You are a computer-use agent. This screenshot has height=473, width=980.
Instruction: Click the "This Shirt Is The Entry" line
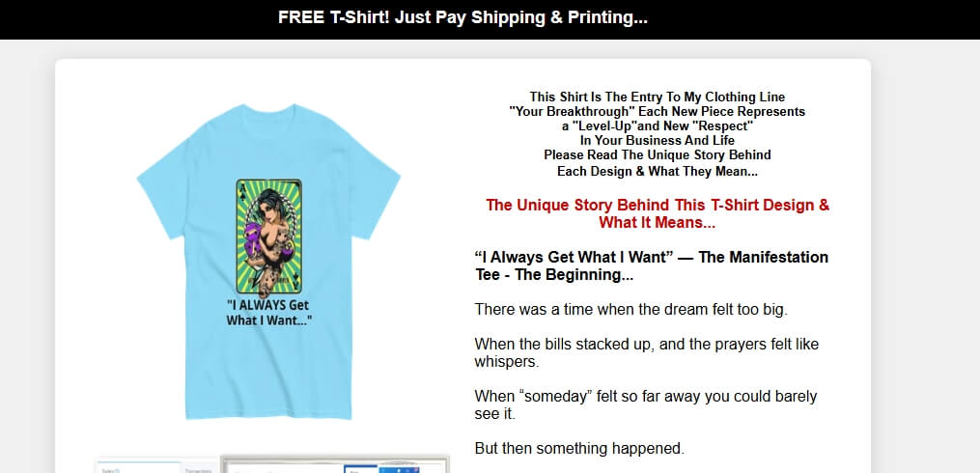pos(657,97)
